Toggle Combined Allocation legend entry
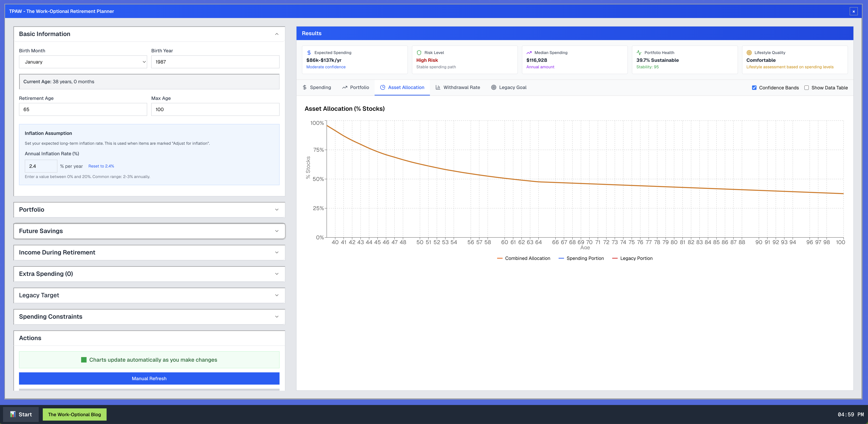Viewport: 868px width, 424px height. pos(523,258)
